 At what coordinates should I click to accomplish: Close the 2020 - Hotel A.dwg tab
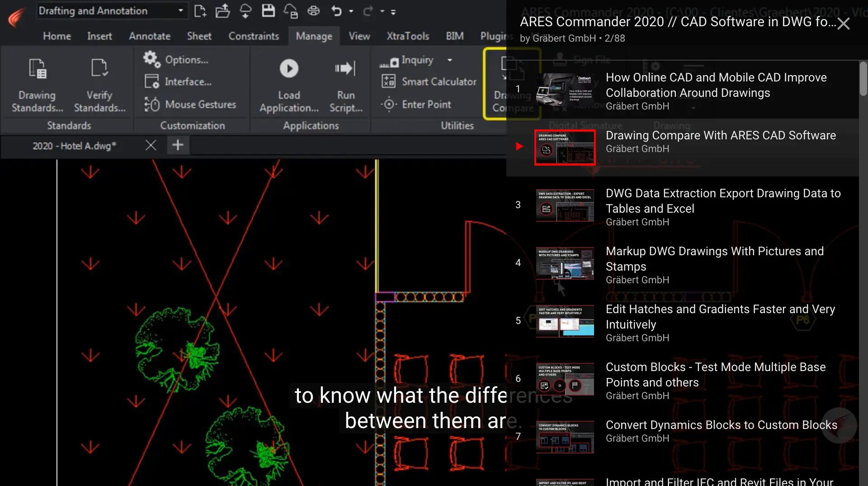(151, 145)
